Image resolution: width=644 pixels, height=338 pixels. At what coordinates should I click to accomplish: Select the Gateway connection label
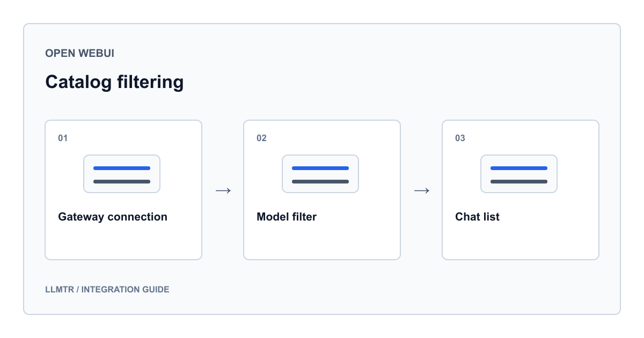point(113,217)
